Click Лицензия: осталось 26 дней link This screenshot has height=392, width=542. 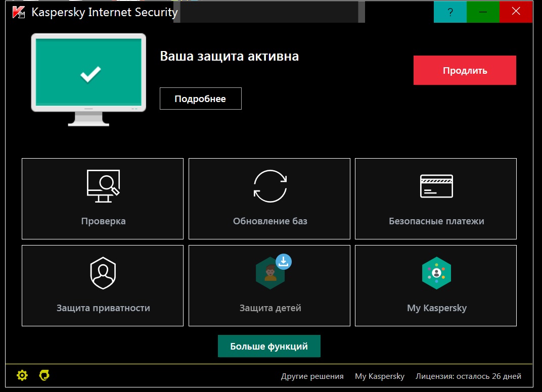[x=468, y=376]
